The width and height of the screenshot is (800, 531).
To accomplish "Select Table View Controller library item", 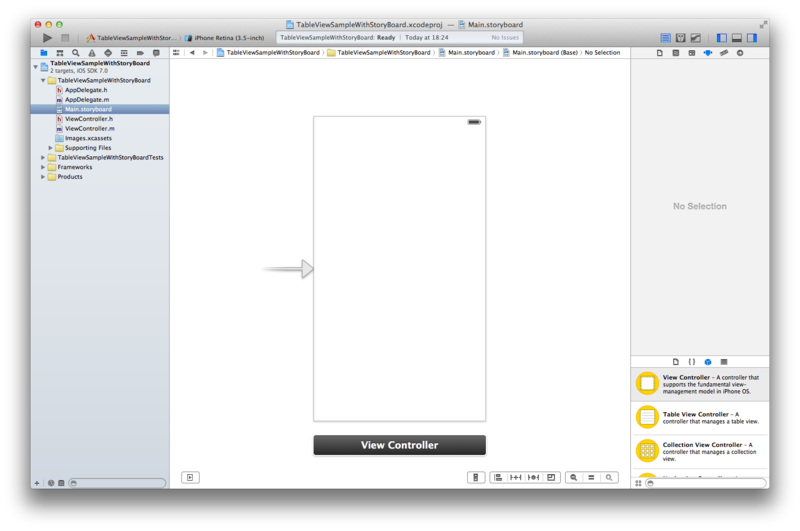I will [699, 418].
